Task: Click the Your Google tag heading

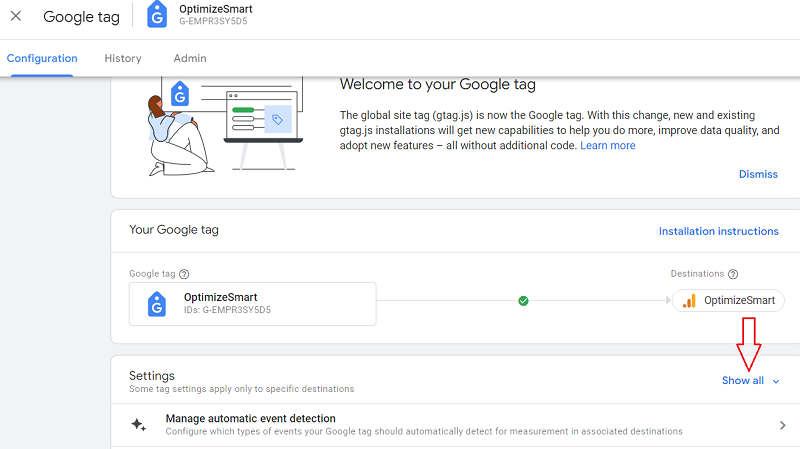Action: click(173, 230)
